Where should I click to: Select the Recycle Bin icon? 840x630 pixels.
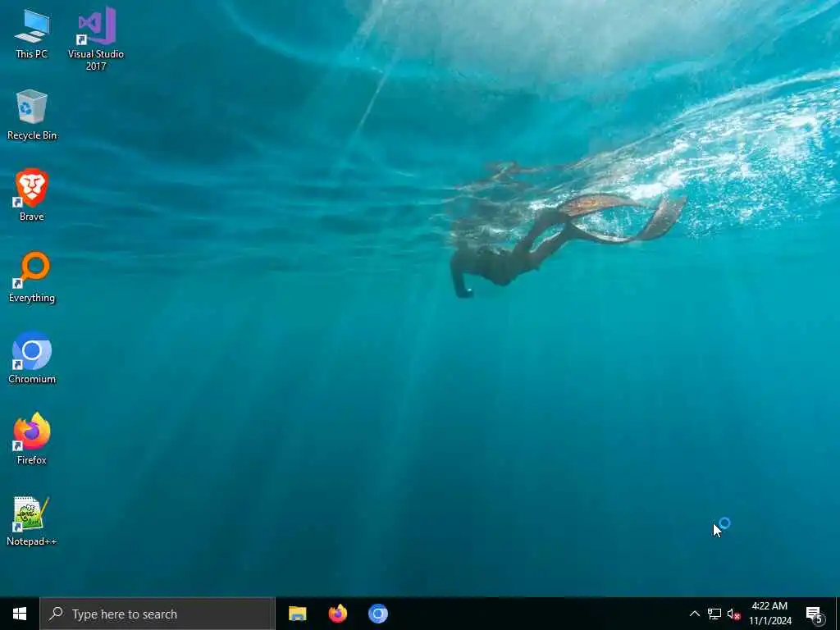[x=32, y=115]
